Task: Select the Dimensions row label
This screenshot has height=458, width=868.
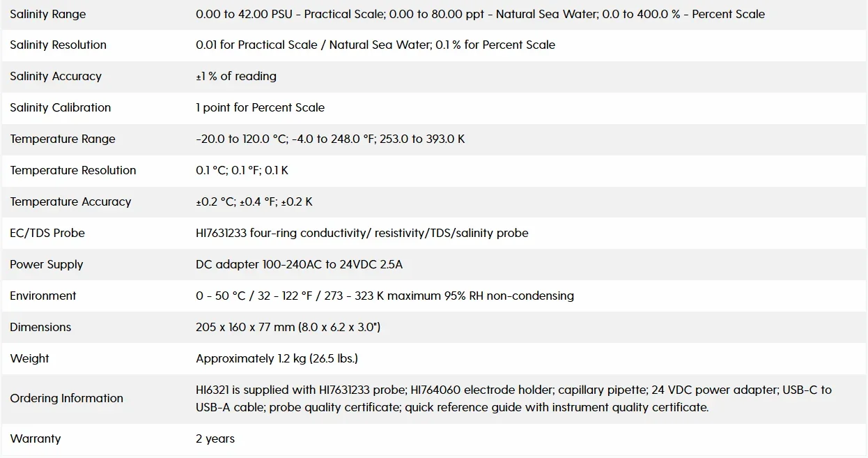Action: (40, 327)
